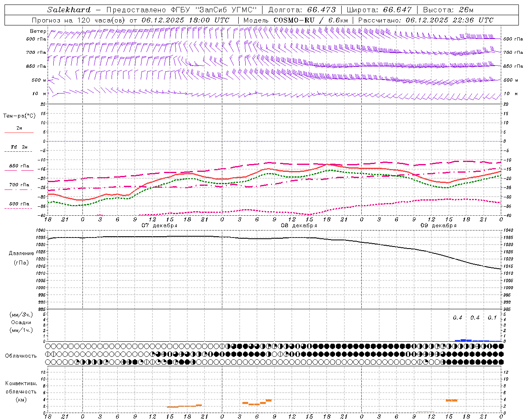Click the provider text ФГБУ "ЗапСиб УГМС"

click(x=213, y=10)
